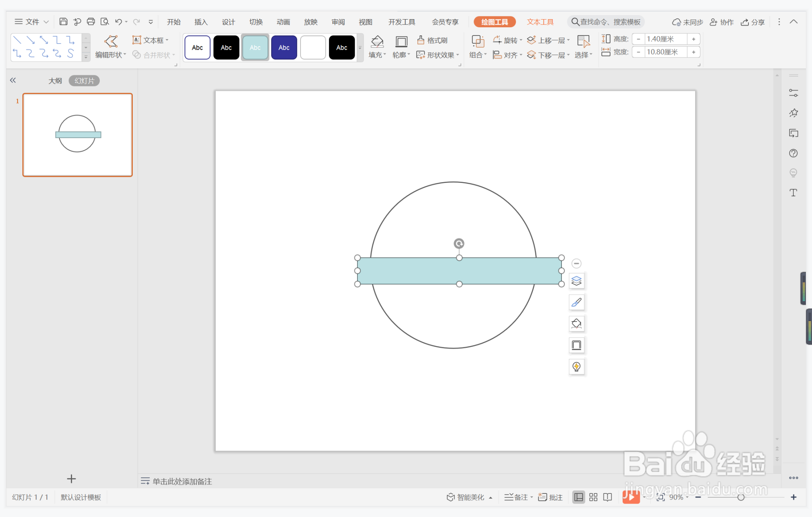Screen dimensions: 812x517
Task: Click the save icon in the quick toolbar
Action: [63, 22]
